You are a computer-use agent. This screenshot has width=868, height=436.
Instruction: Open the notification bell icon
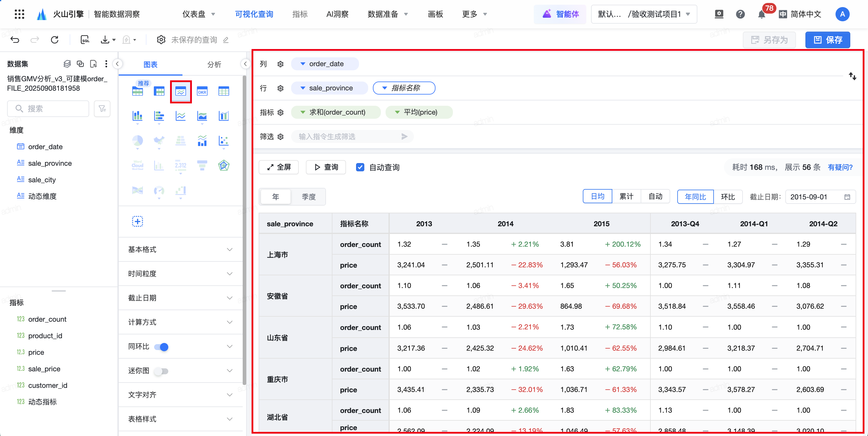pos(761,14)
